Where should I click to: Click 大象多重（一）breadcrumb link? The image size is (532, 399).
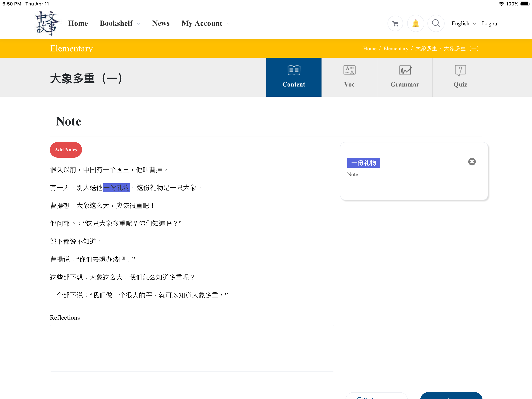tap(462, 48)
